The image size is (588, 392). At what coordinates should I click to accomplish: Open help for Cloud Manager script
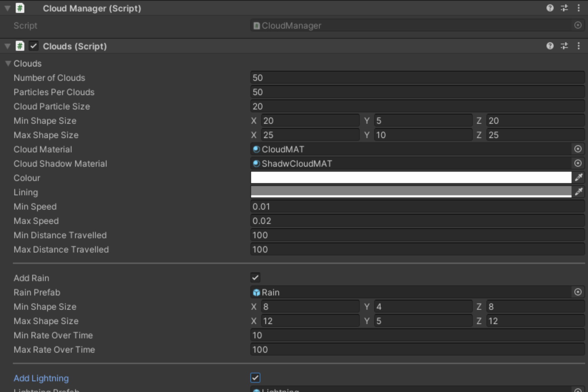pyautogui.click(x=550, y=8)
